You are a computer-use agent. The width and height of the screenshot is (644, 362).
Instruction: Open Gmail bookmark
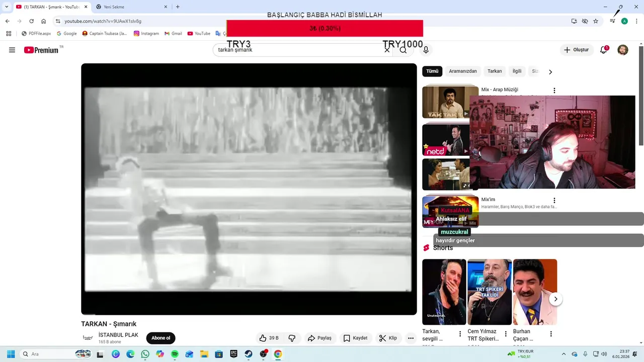tap(173, 33)
